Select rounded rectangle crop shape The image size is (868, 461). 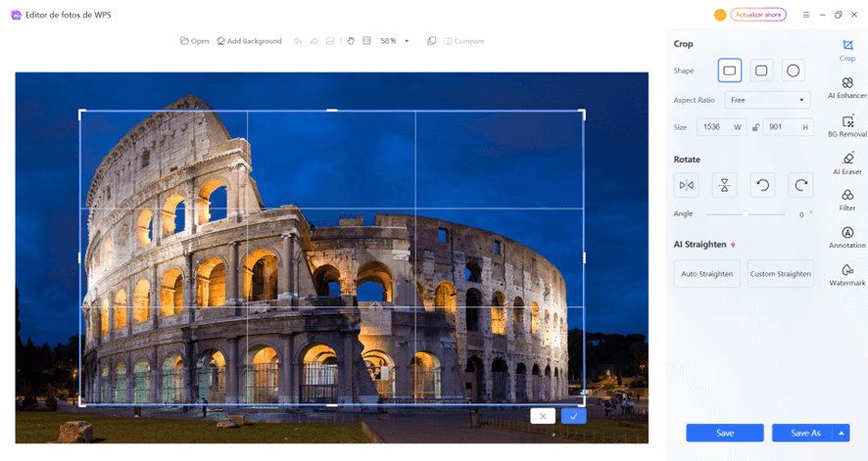pos(761,70)
